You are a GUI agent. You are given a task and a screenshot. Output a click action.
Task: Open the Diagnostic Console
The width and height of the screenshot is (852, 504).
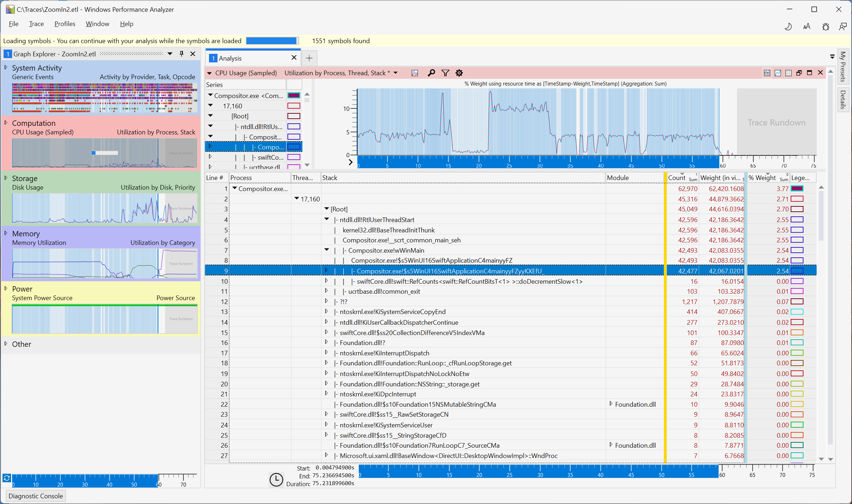[x=36, y=496]
